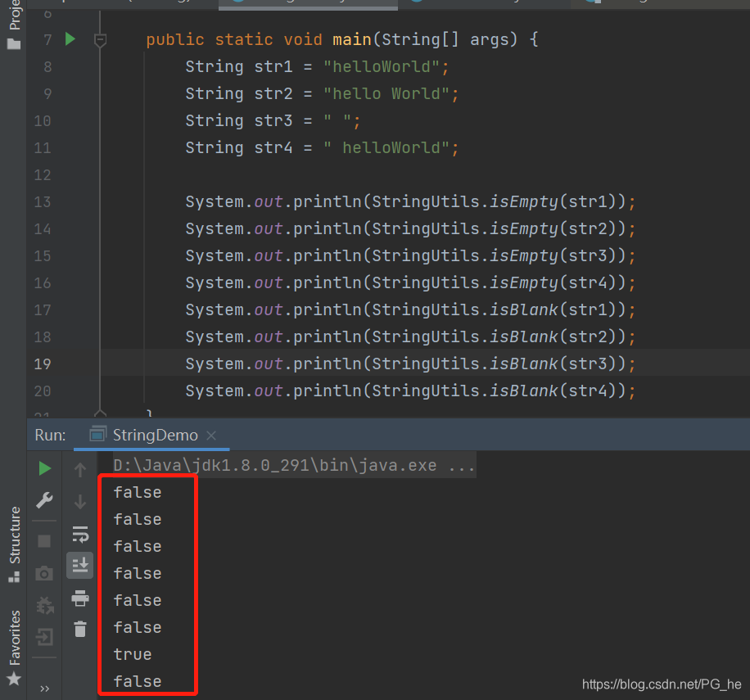
Task: Open run configuration settings via wrench icon
Action: pos(45,500)
